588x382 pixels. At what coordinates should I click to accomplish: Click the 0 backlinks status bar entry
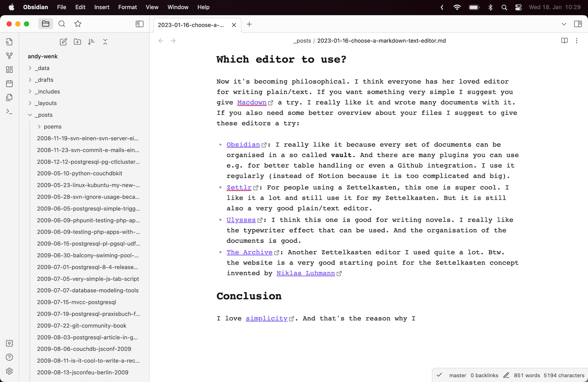click(x=484, y=375)
